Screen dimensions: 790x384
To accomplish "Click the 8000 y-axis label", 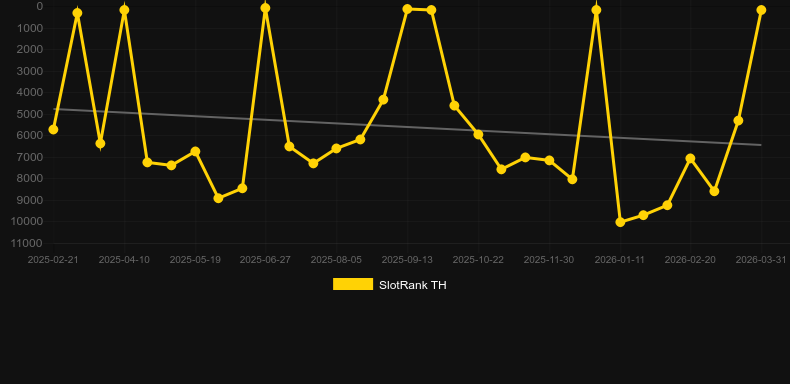I will (x=30, y=178).
